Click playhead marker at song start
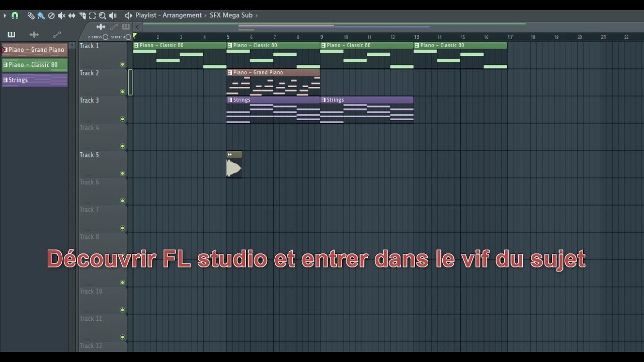 (134, 36)
